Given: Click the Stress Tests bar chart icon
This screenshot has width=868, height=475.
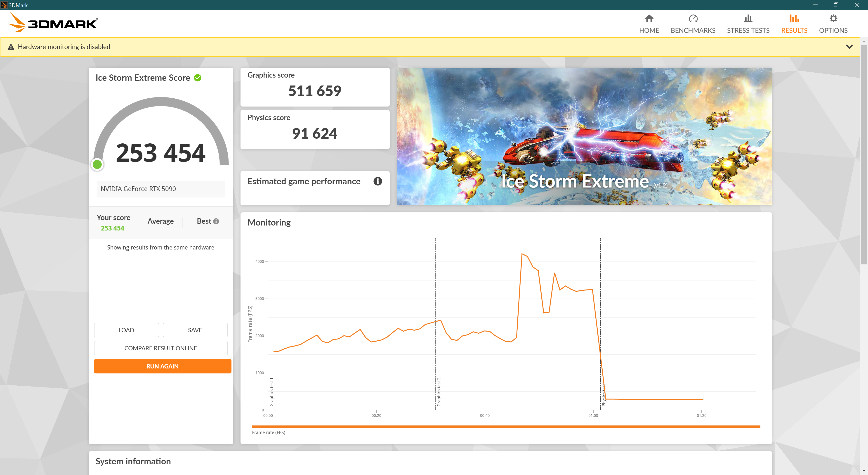Looking at the screenshot, I should tap(748, 18).
